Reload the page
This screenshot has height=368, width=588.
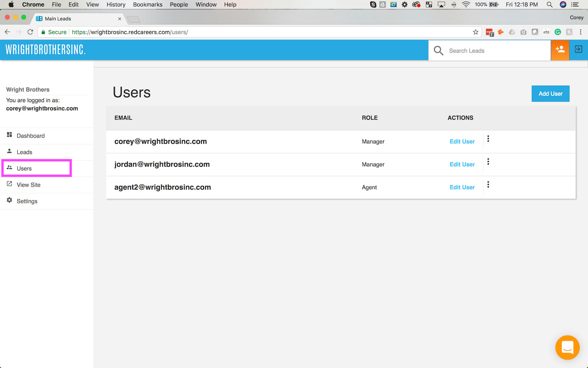point(30,32)
